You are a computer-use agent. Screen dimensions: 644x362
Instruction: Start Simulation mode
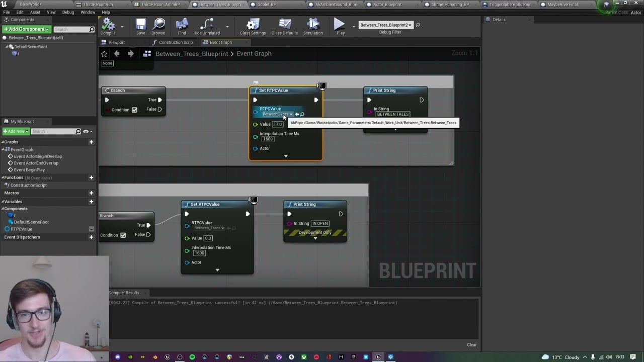[313, 27]
